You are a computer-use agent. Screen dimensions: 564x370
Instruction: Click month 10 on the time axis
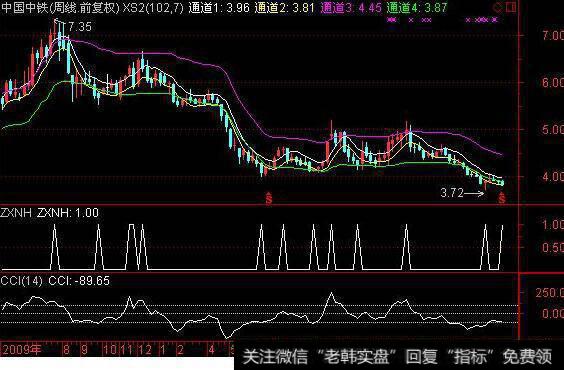[110, 350]
